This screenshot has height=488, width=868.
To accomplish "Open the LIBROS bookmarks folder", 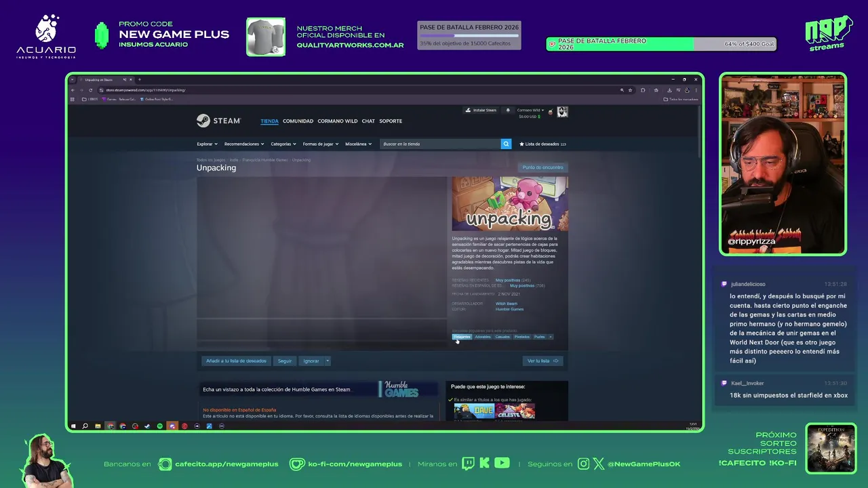I will click(x=90, y=99).
